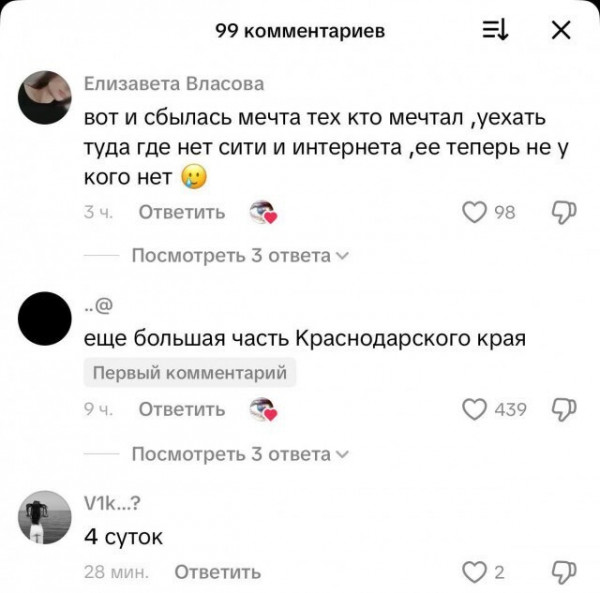This screenshot has width=600, height=593.
Task: Click the creator-liked eye badge on first comment
Action: click(263, 212)
